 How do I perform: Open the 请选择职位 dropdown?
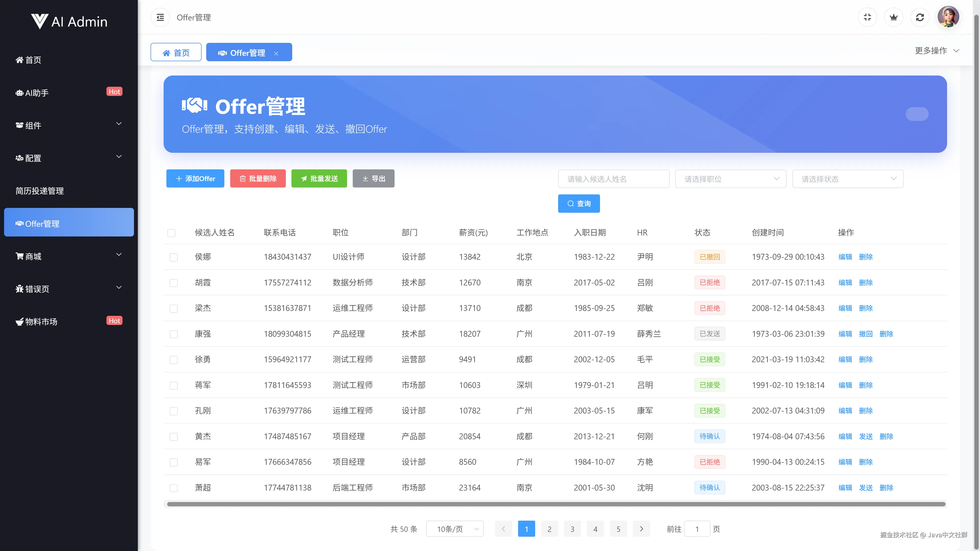[x=730, y=179]
